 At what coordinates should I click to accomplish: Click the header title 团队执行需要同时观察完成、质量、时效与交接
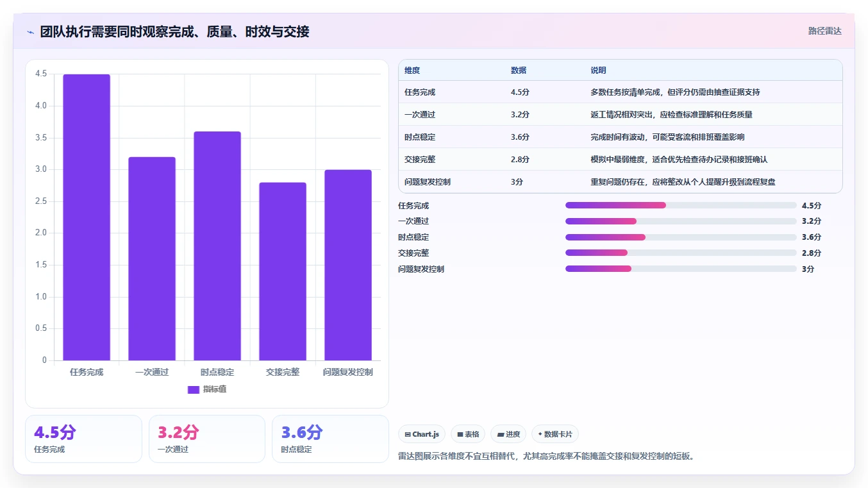(174, 31)
